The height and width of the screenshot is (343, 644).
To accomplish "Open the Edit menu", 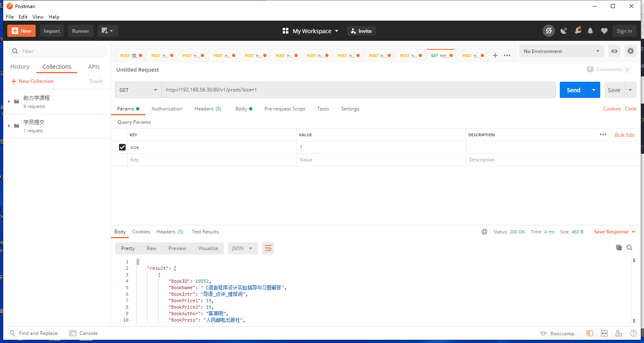I will coord(23,17).
